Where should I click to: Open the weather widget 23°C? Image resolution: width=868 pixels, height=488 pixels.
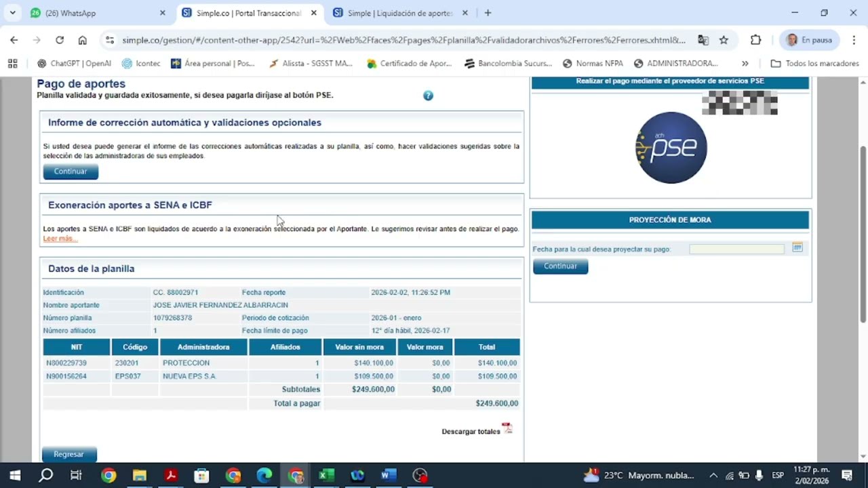639,475
